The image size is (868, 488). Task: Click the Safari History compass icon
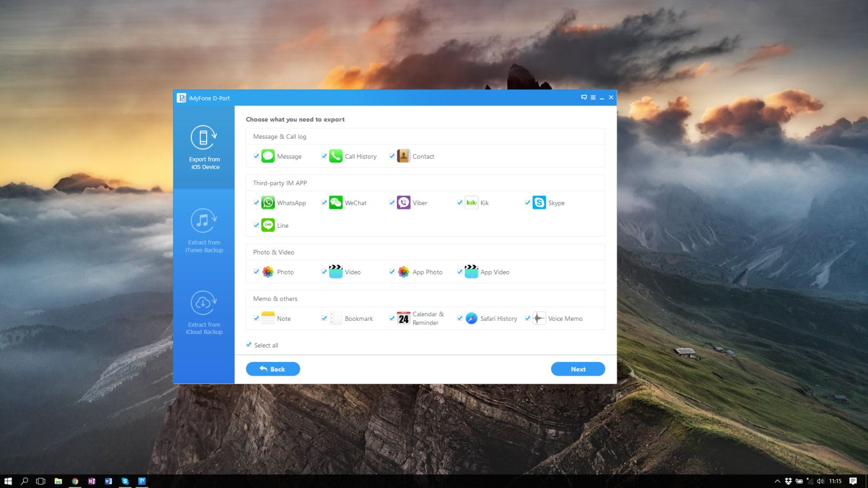(472, 318)
